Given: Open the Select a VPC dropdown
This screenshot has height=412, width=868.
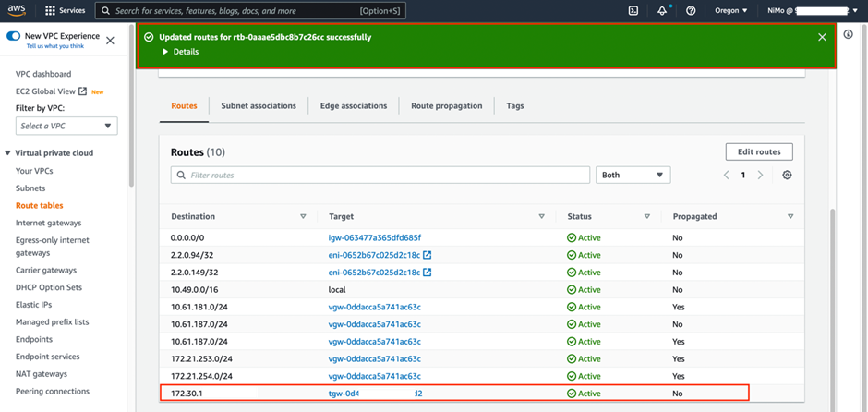Looking at the screenshot, I should click(x=66, y=126).
